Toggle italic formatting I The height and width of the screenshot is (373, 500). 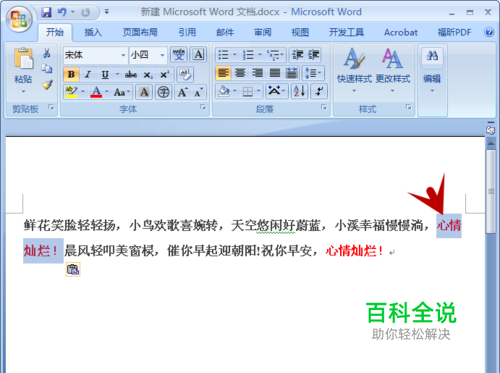point(88,74)
